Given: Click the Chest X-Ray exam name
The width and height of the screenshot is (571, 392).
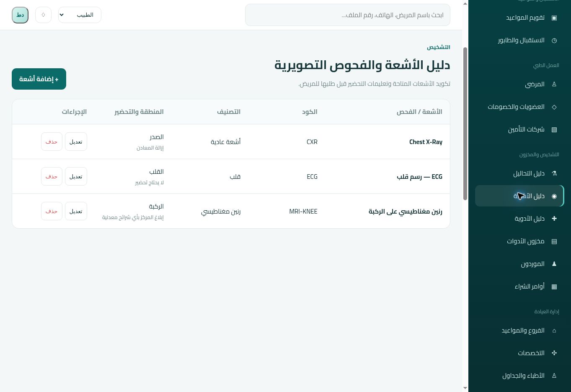Looking at the screenshot, I should pos(426,142).
